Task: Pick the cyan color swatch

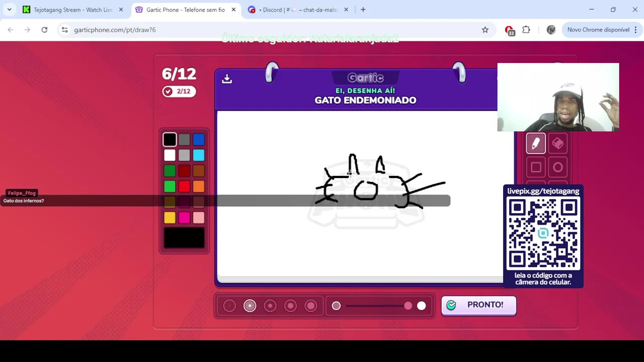Action: click(199, 155)
